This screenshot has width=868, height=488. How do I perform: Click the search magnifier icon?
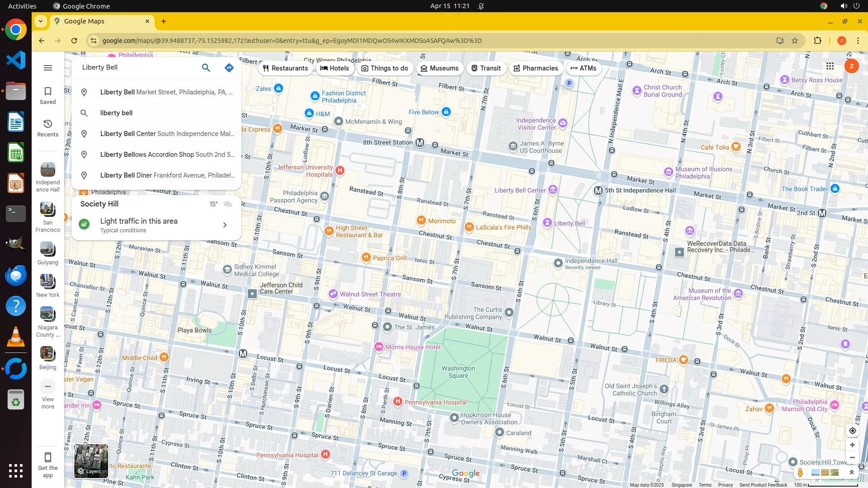pos(206,68)
